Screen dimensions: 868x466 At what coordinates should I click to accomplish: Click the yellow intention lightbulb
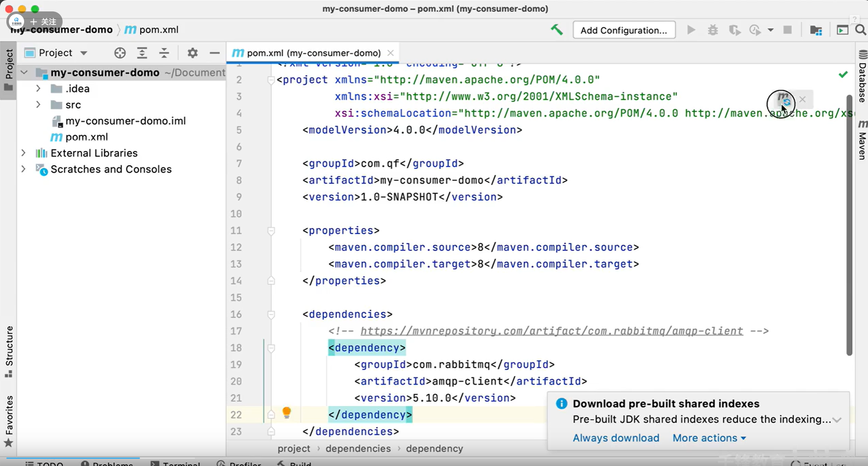click(286, 412)
